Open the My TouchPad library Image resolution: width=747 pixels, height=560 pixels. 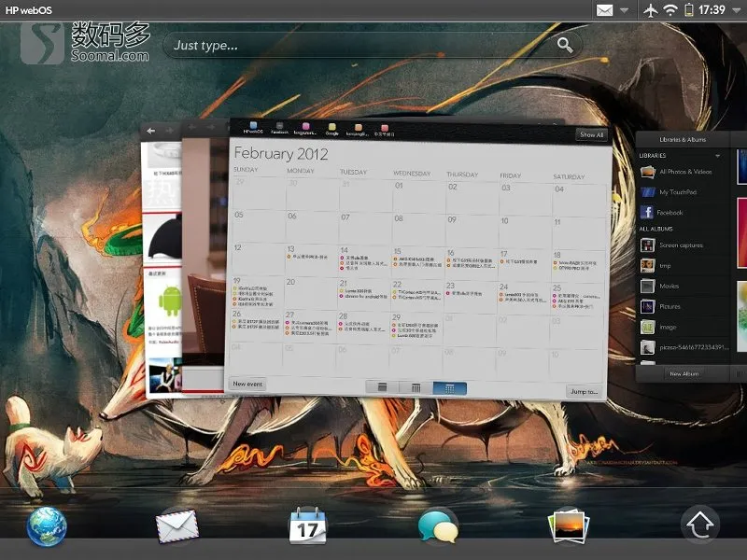(683, 192)
